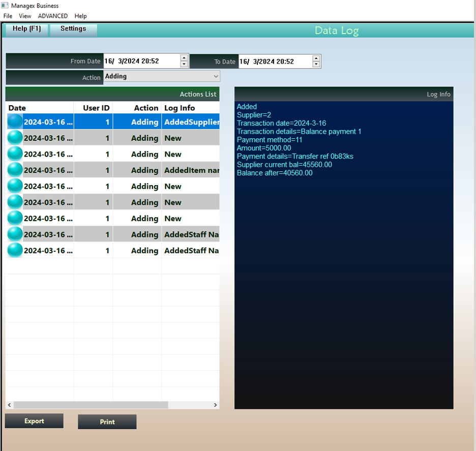Switch to the Settings tab
476x451 pixels.
[73, 29]
